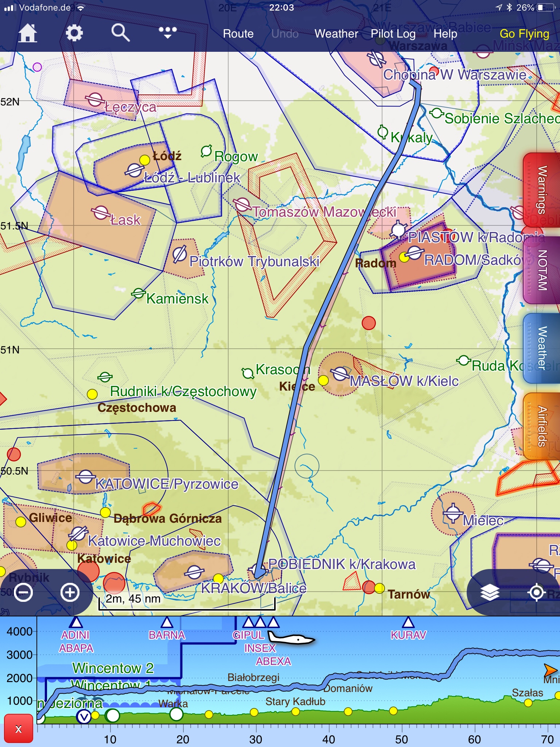This screenshot has height=747, width=560.
Task: Tap the Ruda Kościelna airfield symbol
Action: click(x=463, y=361)
